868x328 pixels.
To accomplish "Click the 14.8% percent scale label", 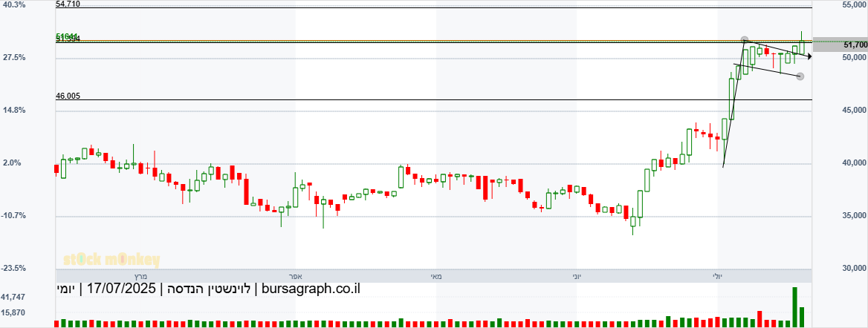I will [x=14, y=110].
